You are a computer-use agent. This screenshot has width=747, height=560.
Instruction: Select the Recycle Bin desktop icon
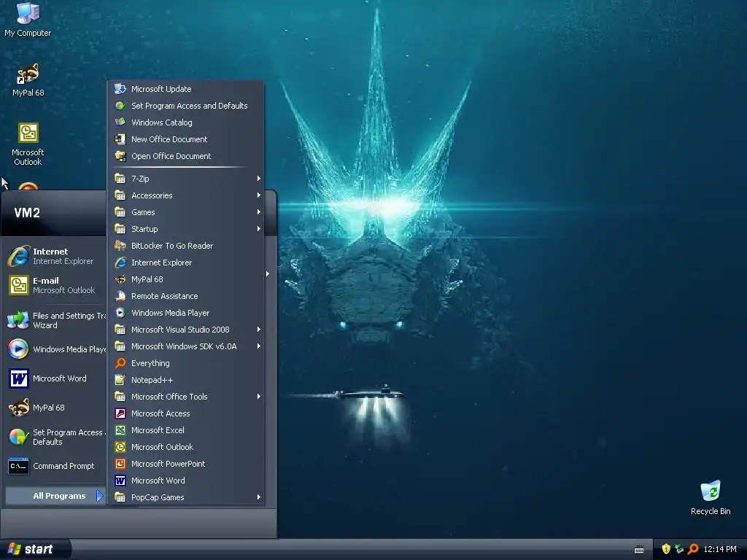(x=711, y=497)
